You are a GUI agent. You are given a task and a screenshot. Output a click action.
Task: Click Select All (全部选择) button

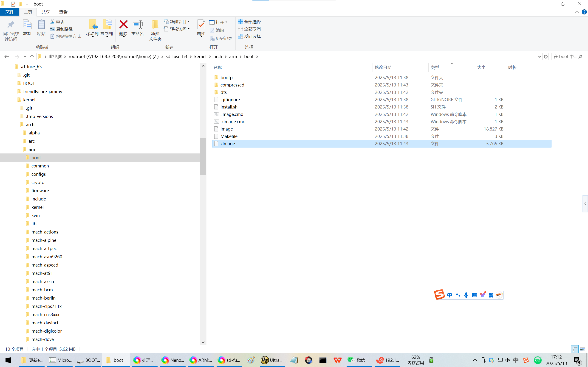[x=249, y=22]
